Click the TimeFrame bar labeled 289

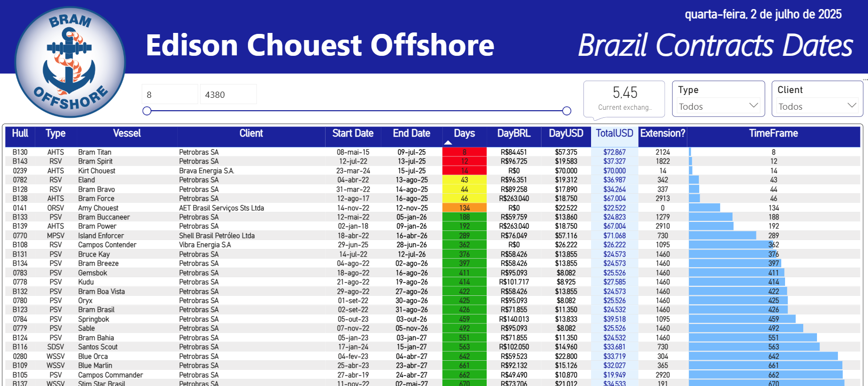723,236
